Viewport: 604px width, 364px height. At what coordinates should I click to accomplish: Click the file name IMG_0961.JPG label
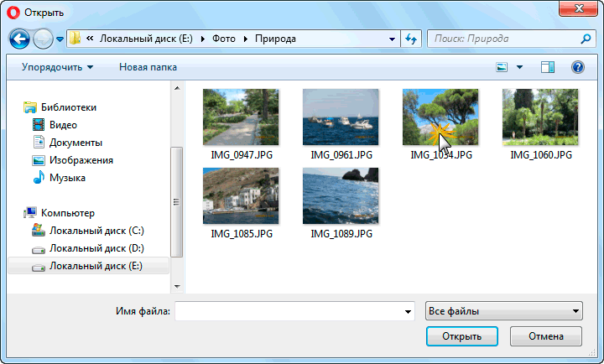tap(341, 155)
